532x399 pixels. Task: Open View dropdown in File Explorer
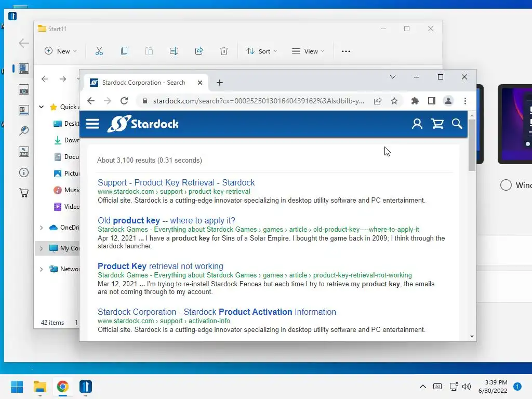pyautogui.click(x=308, y=51)
